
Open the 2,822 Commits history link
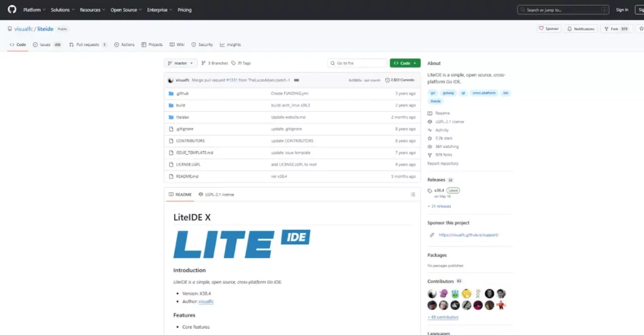pyautogui.click(x=400, y=80)
